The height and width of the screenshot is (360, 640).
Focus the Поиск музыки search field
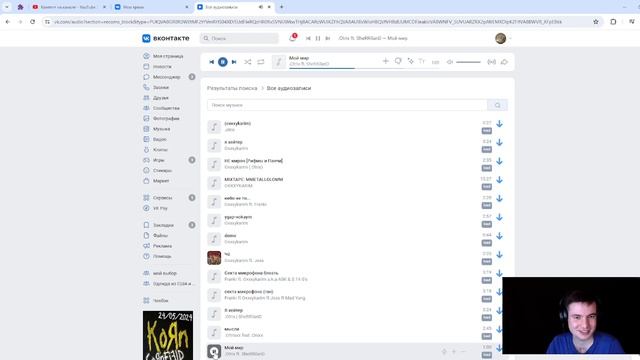coord(347,105)
